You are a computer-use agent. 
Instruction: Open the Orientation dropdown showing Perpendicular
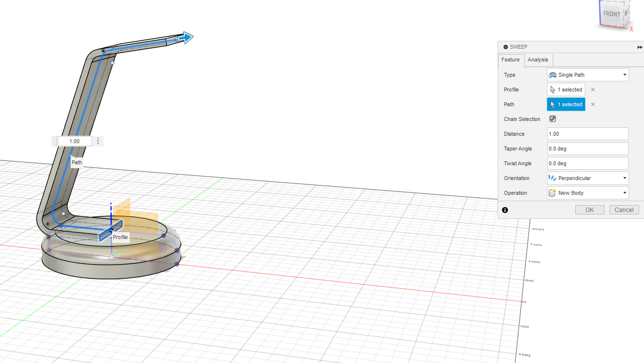coord(588,178)
